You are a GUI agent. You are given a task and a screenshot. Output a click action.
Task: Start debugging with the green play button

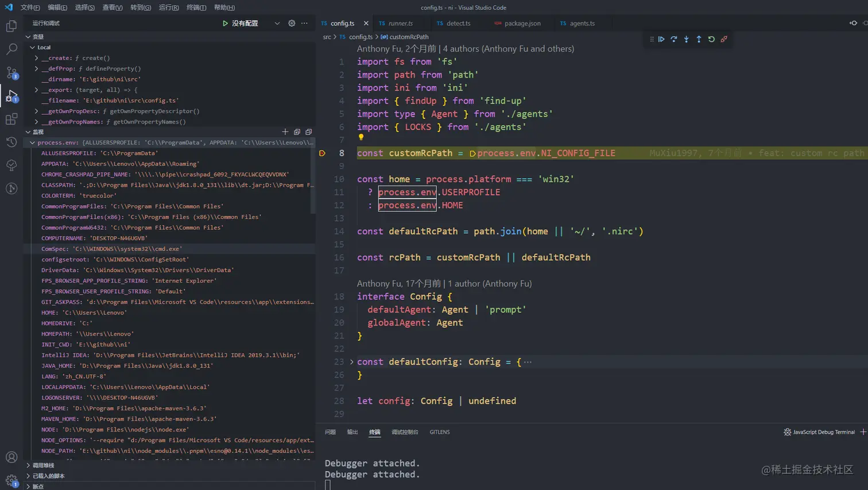225,24
